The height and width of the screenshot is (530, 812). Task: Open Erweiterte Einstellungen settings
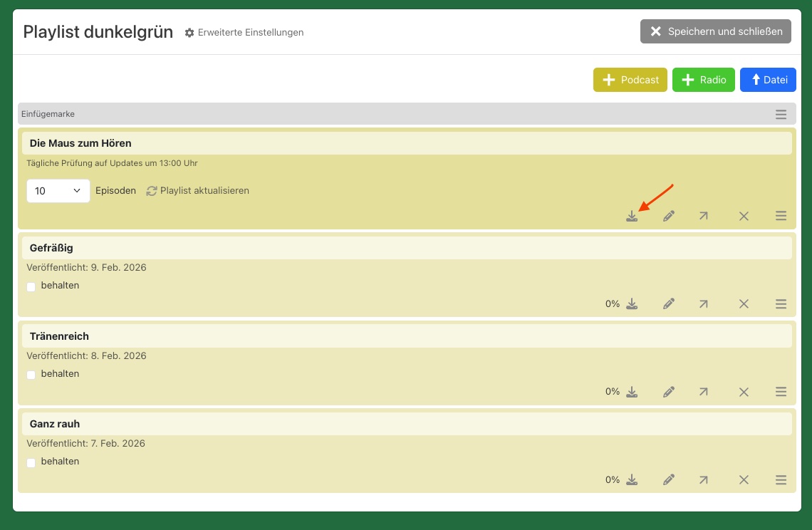point(244,33)
